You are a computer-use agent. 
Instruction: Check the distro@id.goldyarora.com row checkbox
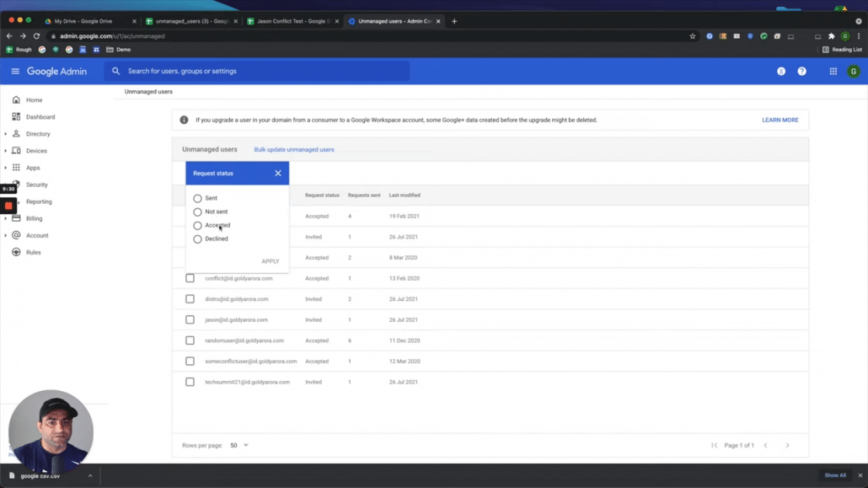[x=190, y=299]
